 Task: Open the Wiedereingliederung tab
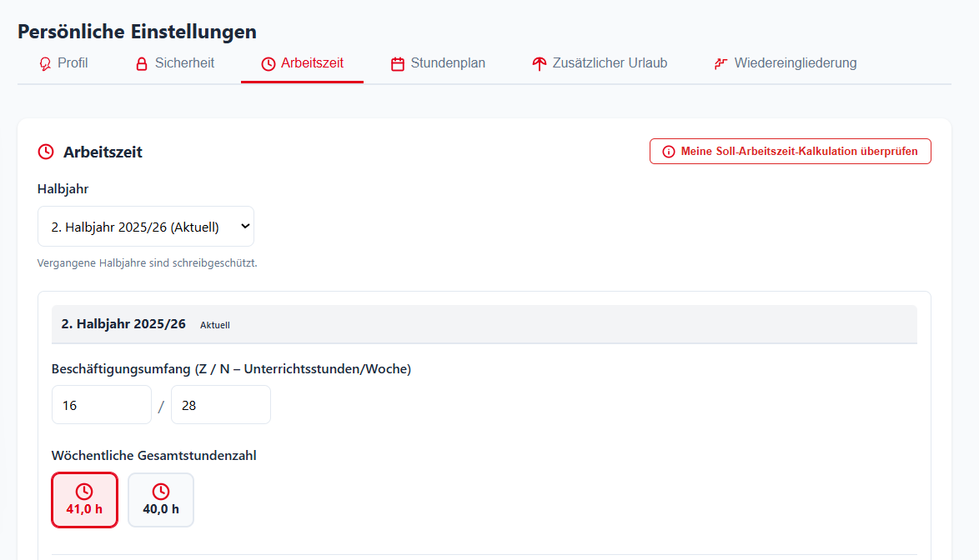[785, 63]
